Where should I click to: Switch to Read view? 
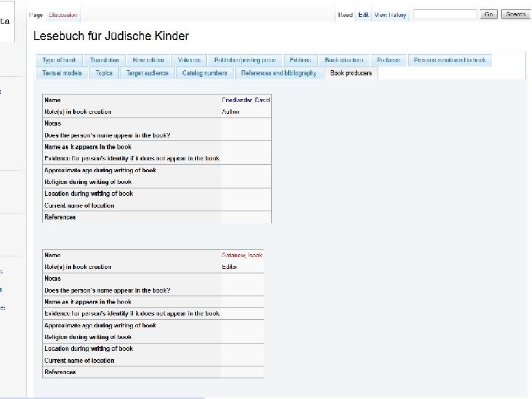click(345, 15)
